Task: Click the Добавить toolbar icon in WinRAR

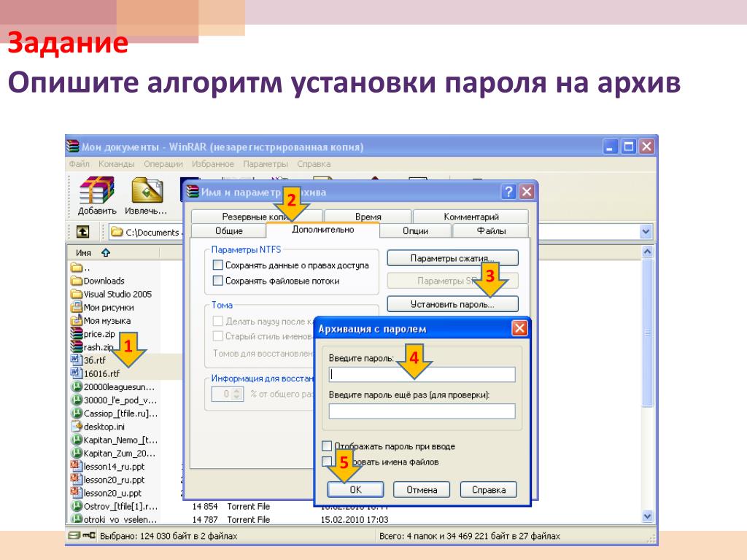Action: tap(97, 195)
